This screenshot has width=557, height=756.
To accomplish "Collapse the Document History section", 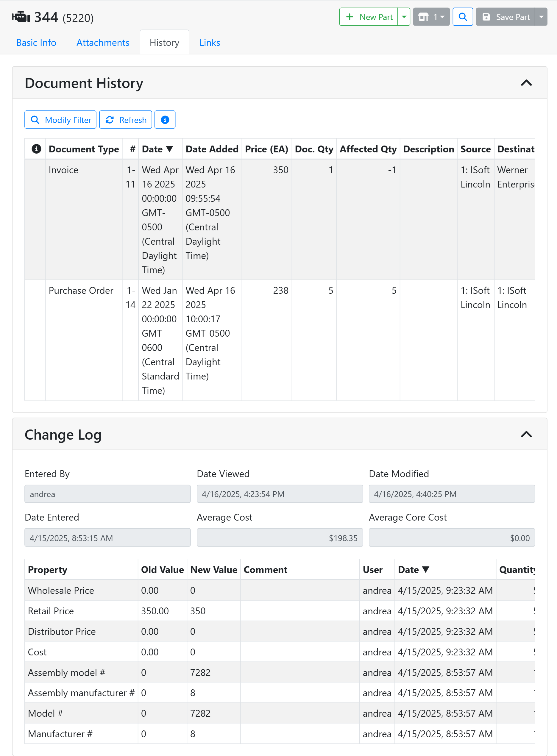I will click(526, 83).
